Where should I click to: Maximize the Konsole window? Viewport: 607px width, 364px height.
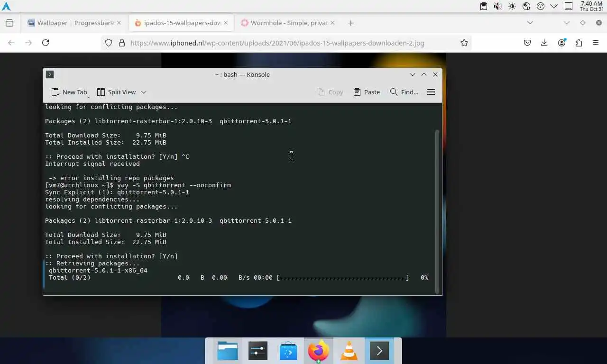424,74
